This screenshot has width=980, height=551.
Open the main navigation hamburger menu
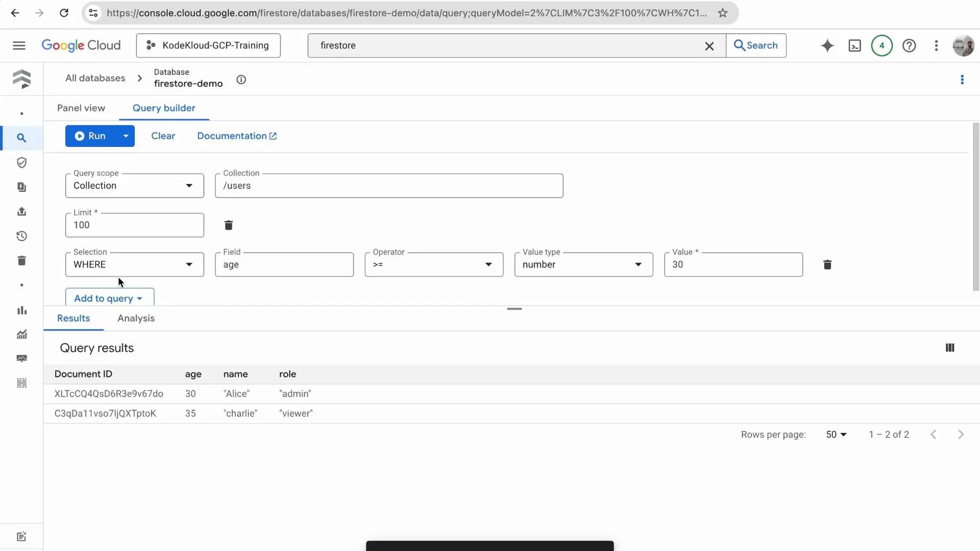click(19, 45)
